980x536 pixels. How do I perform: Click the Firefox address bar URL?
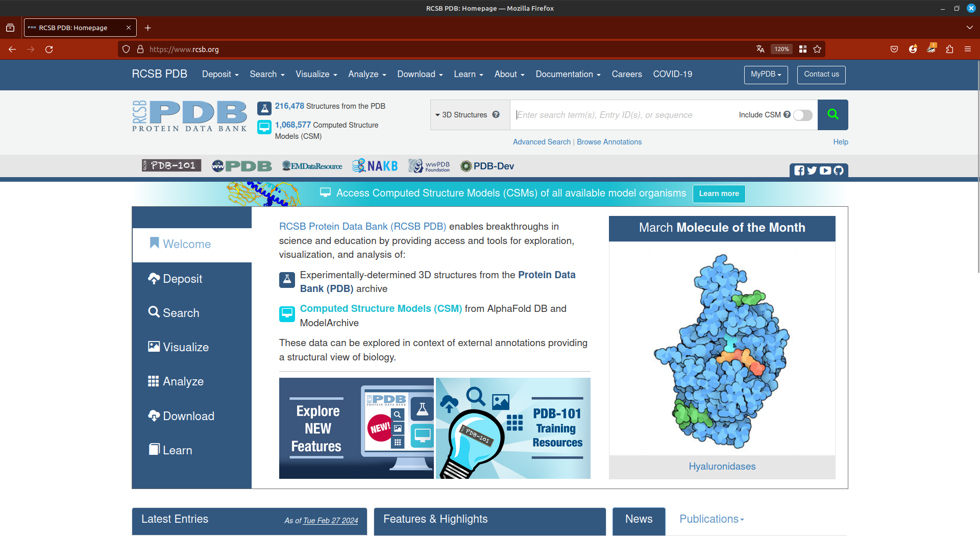pyautogui.click(x=184, y=50)
